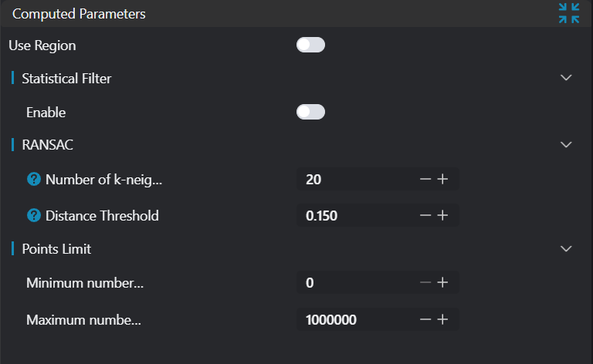Increase Number of k-neighbors with plus icon
593x364 pixels.
(442, 180)
